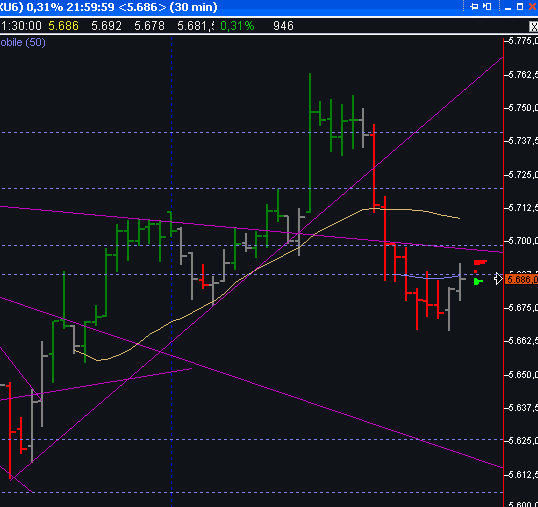Click the (30 min) timeframe in the title bar

[194, 7]
